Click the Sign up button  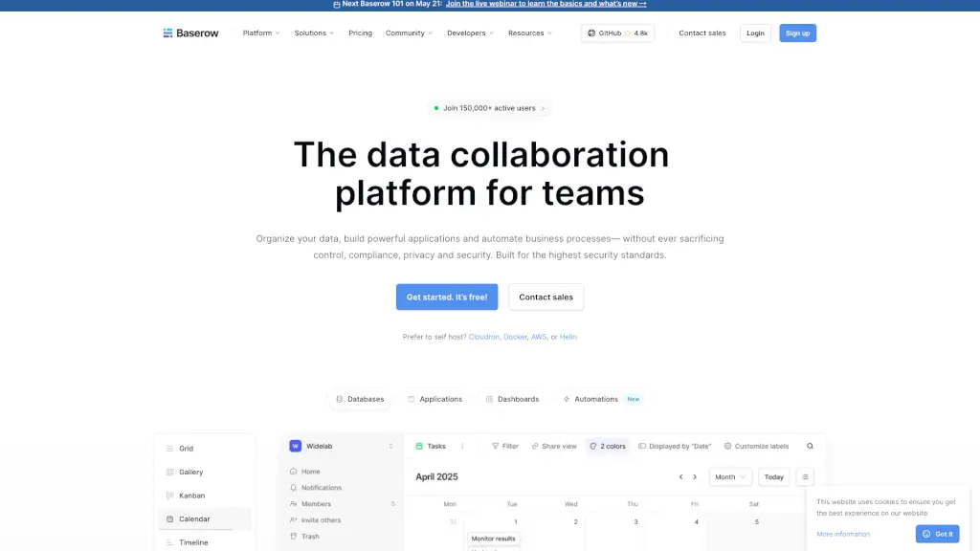pyautogui.click(x=797, y=33)
